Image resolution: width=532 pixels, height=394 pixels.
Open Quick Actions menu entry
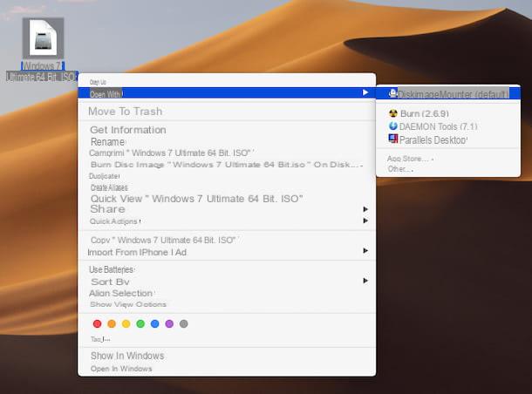(114, 221)
